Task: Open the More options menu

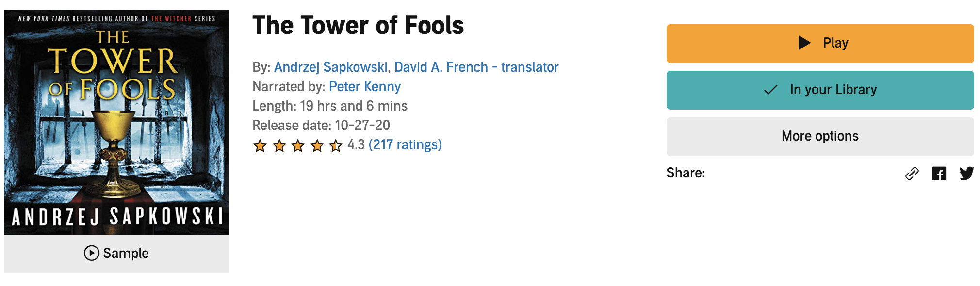Action: (x=820, y=136)
